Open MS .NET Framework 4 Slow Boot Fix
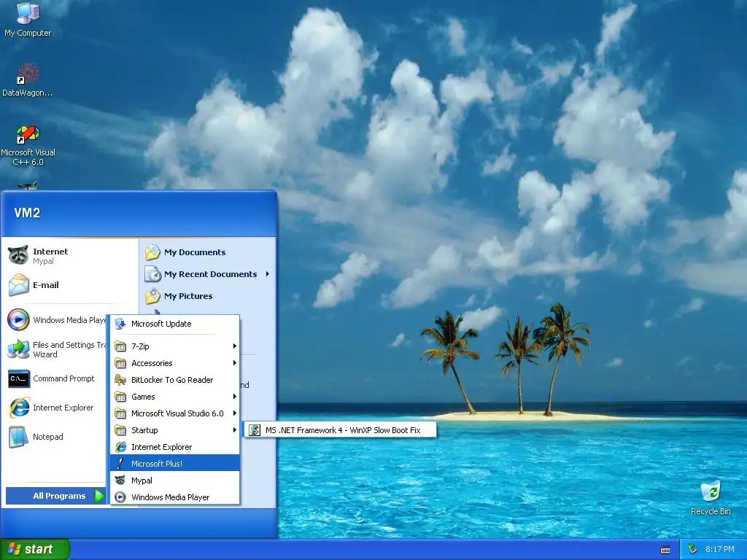747x560 pixels. (x=340, y=430)
